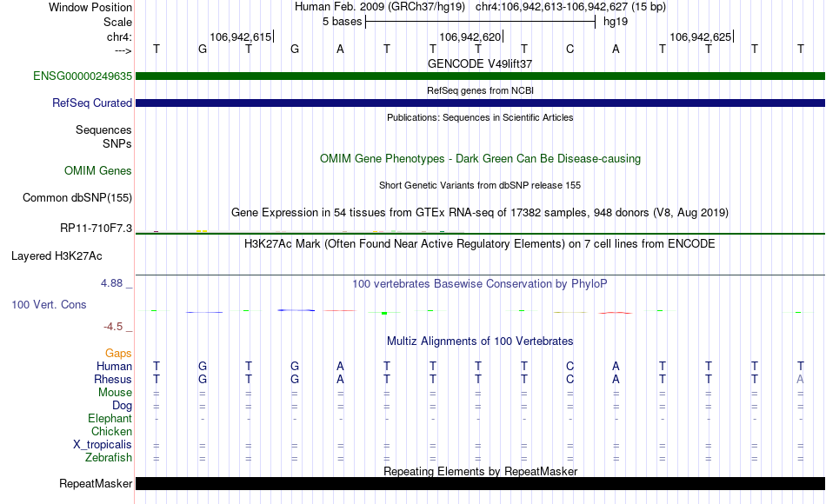Click the "RepeatMasker" label on the left
This screenshot has width=826, height=504.
[x=96, y=483]
